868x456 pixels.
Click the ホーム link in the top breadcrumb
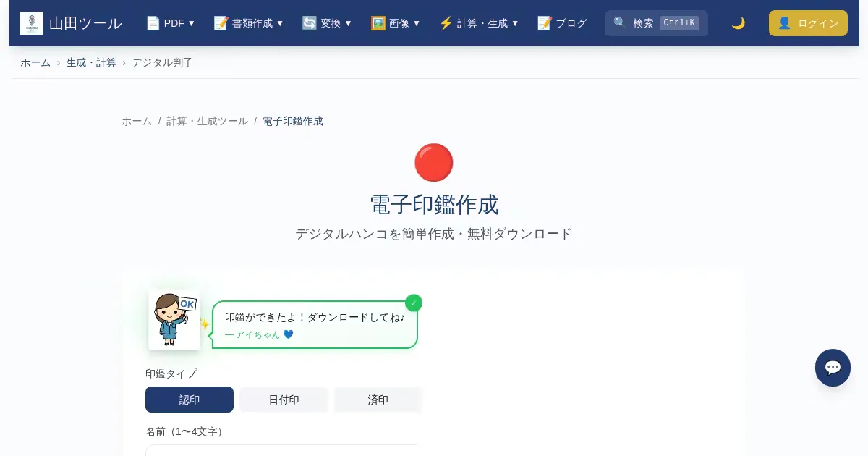click(35, 62)
